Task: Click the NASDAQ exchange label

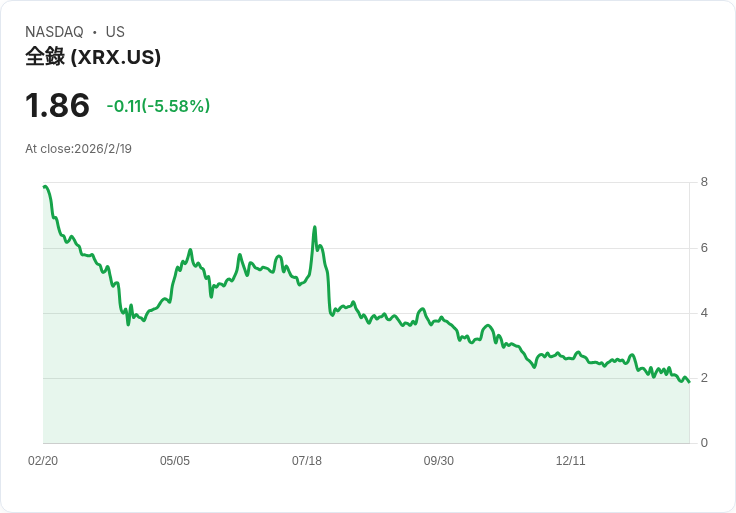Action: click(x=54, y=32)
